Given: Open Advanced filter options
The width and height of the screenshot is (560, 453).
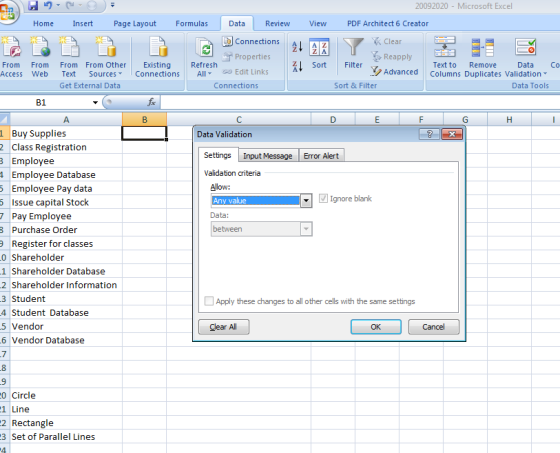Looking at the screenshot, I should coord(395,72).
